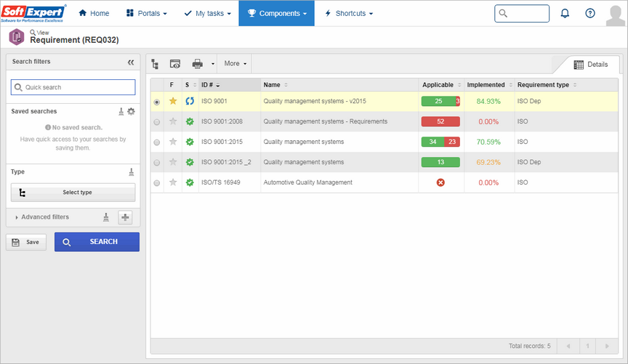Expand Advanced filters section
Viewport: 628px width, 364px height.
point(41,217)
